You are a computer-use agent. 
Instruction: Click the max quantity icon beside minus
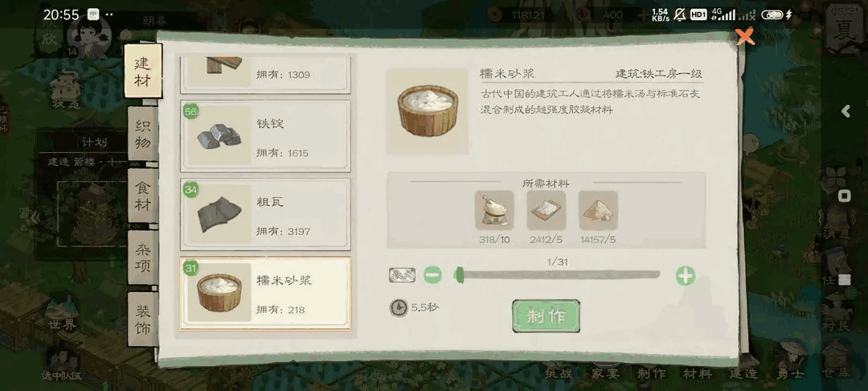[x=403, y=275]
